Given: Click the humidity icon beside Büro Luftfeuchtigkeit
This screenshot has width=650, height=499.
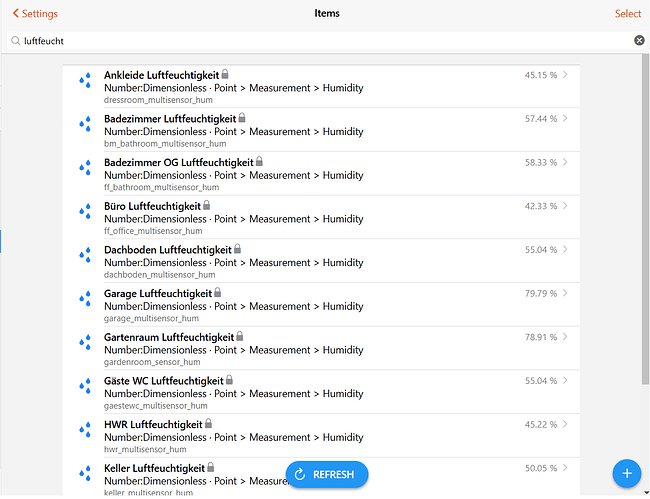Looking at the screenshot, I should 85,212.
